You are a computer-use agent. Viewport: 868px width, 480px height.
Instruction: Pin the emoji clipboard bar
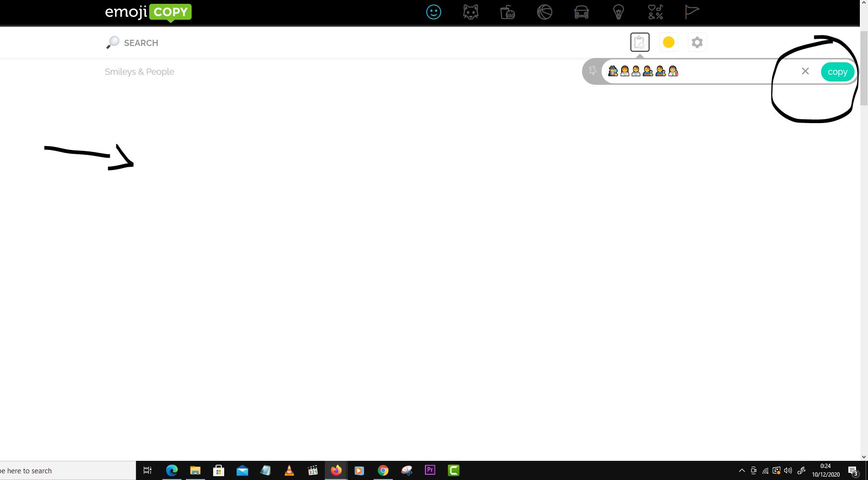pos(593,71)
